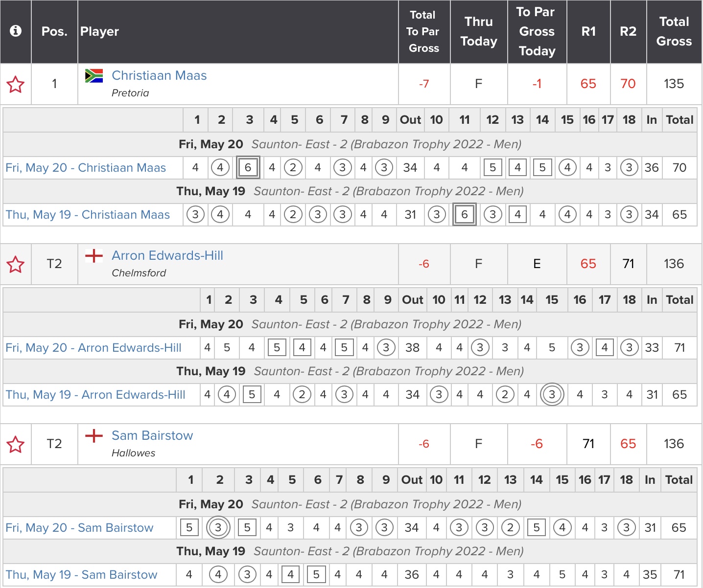Sort by Total To Par Gross column

tap(423, 32)
